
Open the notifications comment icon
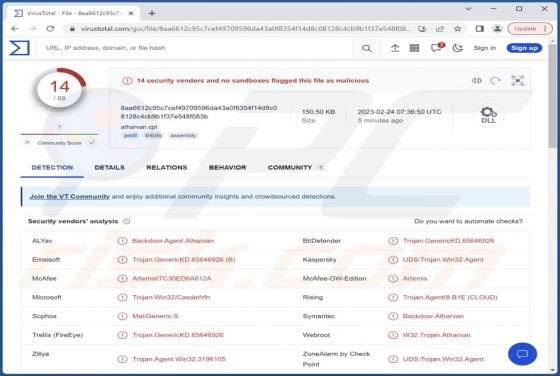(x=436, y=48)
